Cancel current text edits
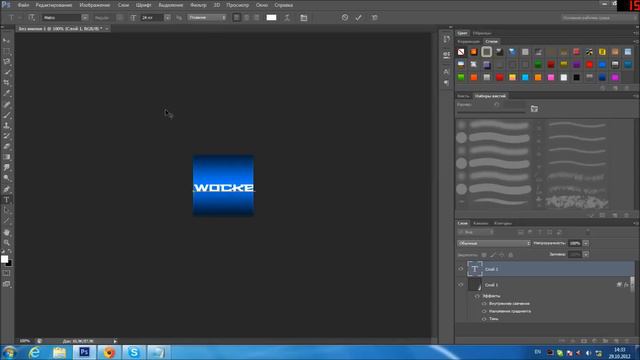Image resolution: width=640 pixels, height=360 pixels. coord(345,18)
